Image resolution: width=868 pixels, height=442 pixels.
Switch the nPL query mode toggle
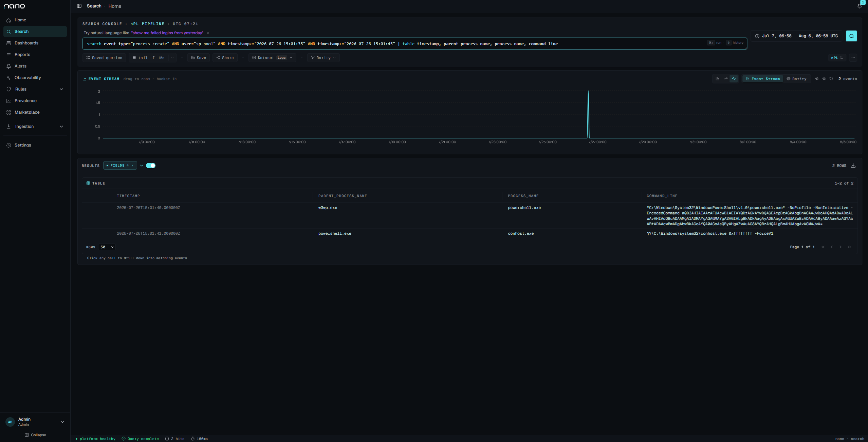pos(837,58)
